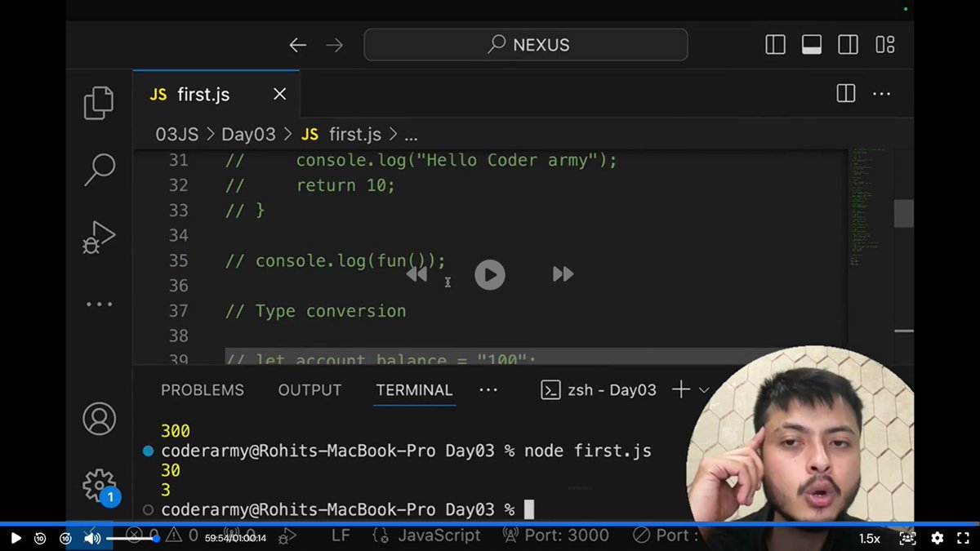This screenshot has height=551, width=980.
Task: Click the participants icon beside speed
Action: (907, 538)
